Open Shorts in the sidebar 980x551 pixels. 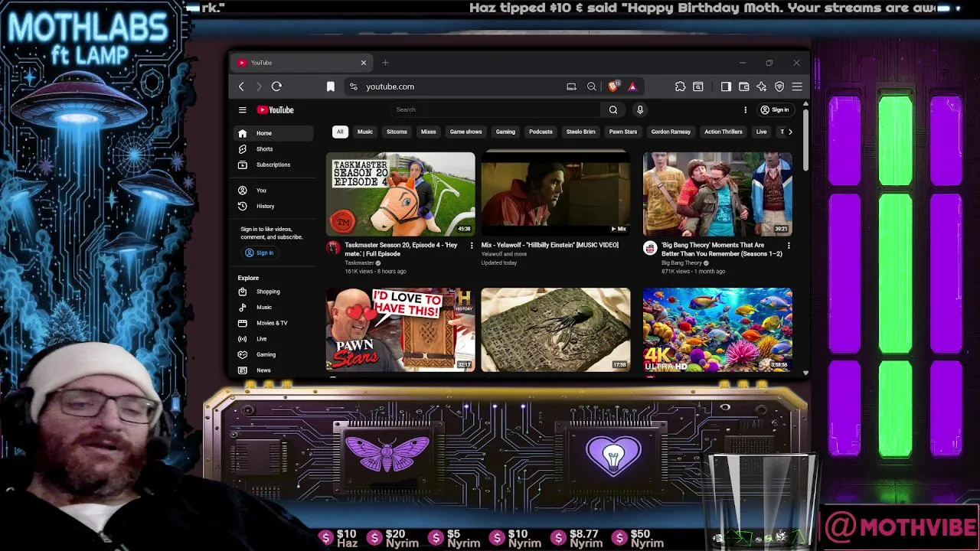click(x=274, y=149)
